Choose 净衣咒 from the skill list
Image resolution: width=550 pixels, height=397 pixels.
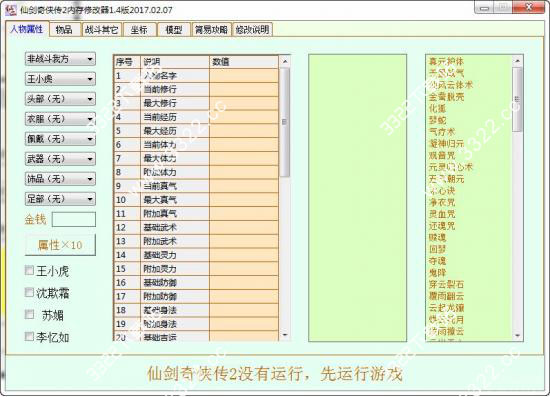click(442, 202)
